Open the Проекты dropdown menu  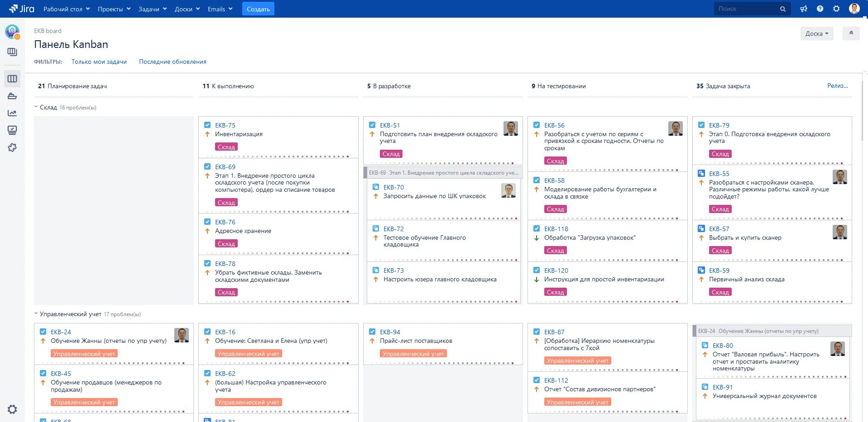(114, 9)
